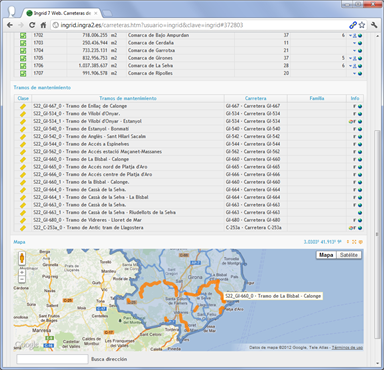Select the Ingrid 7 Web browser tab
Image resolution: width=384 pixels, height=370 pixels.
(x=62, y=13)
